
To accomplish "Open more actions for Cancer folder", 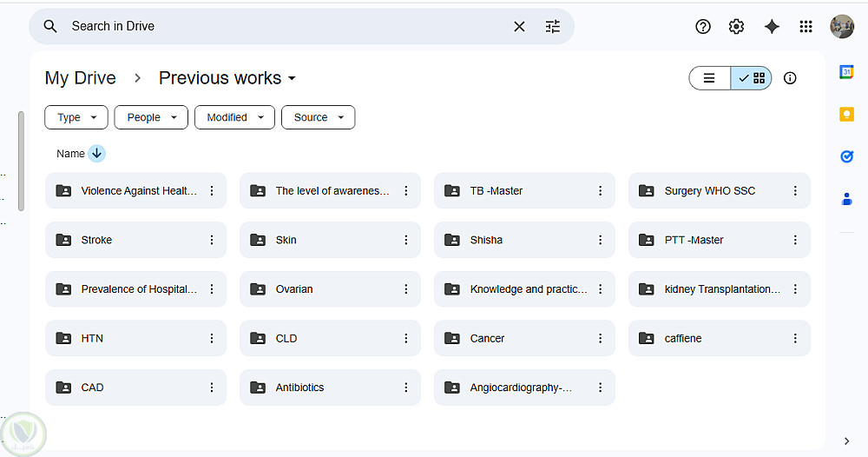I will click(x=601, y=338).
